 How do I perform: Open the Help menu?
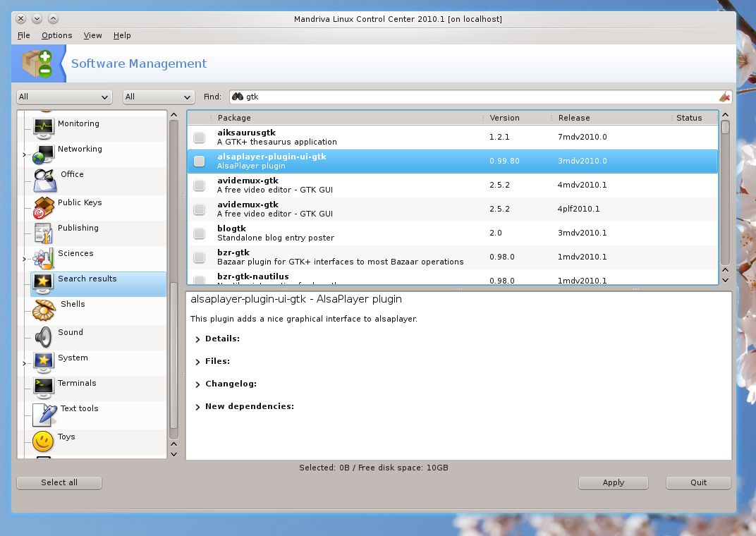[122, 35]
